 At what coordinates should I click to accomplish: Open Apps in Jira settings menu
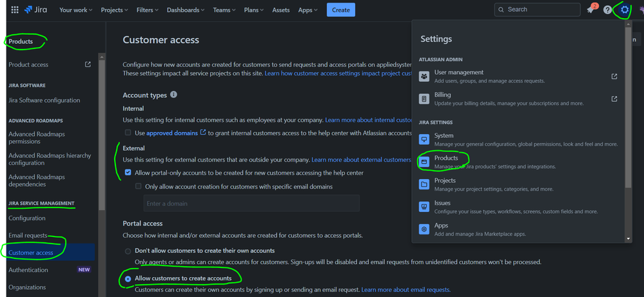click(x=519, y=229)
